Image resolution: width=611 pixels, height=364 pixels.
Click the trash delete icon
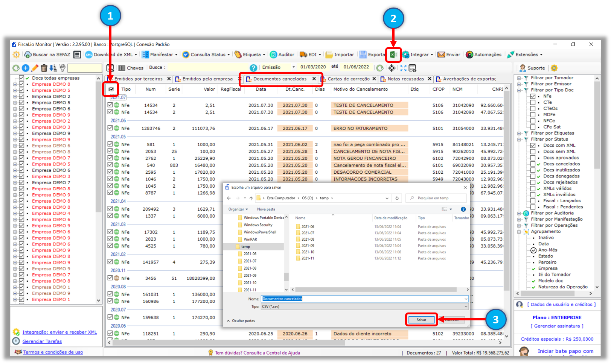coord(44,68)
